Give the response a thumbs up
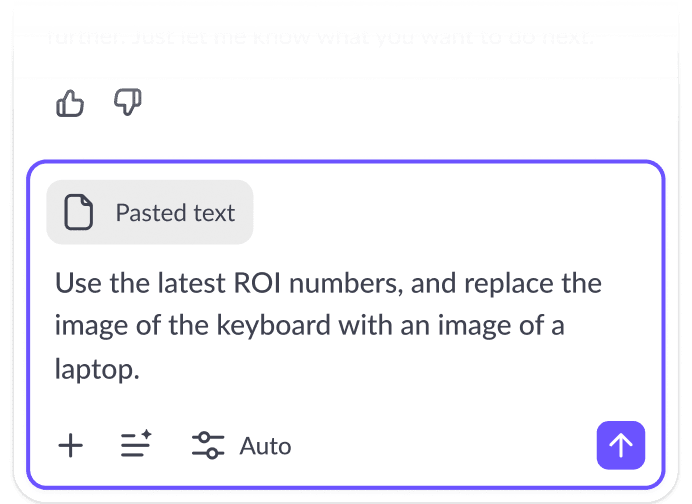692x504 pixels. pos(70,103)
